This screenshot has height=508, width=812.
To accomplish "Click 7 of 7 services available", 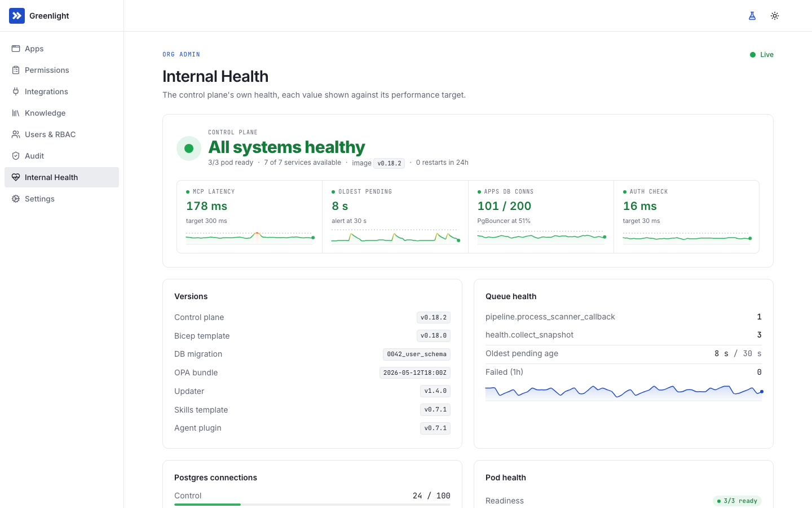I will pyautogui.click(x=302, y=163).
